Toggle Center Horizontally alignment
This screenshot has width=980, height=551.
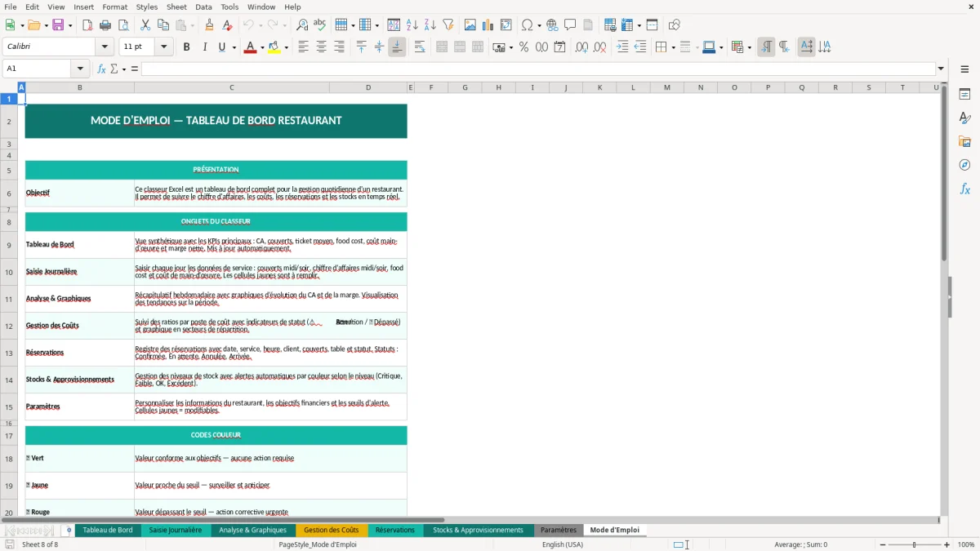(x=321, y=47)
